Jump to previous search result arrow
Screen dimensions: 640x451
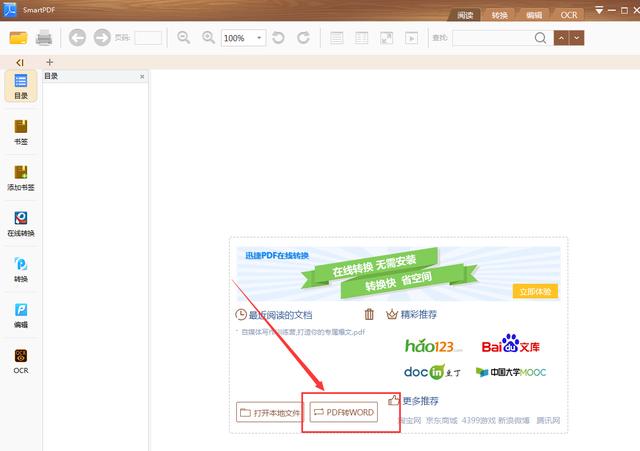point(561,38)
